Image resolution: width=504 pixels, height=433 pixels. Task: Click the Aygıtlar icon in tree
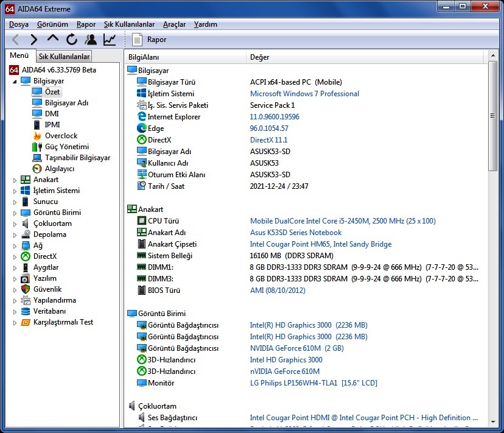click(26, 267)
